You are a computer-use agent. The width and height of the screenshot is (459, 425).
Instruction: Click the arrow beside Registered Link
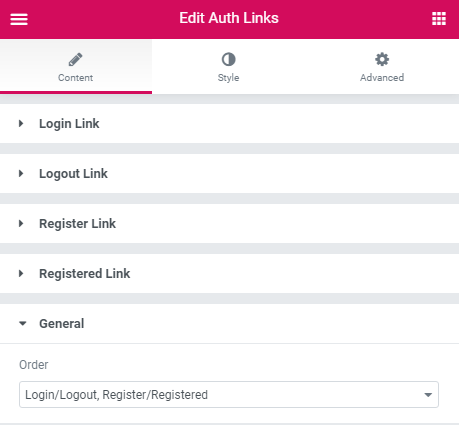coord(21,274)
